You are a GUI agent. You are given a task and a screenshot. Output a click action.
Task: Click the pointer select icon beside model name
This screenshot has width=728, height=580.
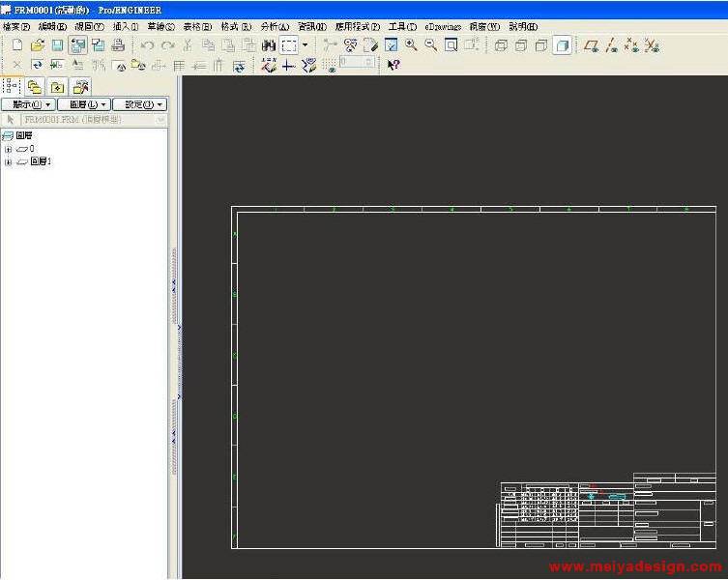[x=11, y=120]
